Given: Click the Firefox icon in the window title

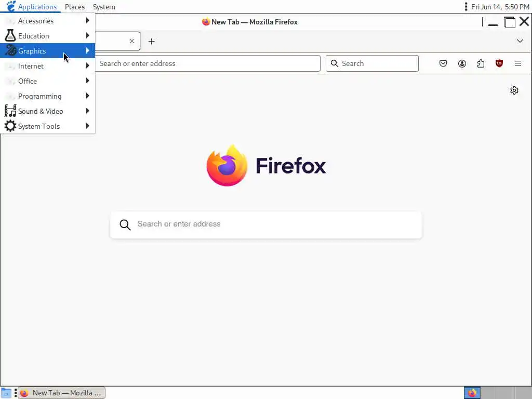Looking at the screenshot, I should coord(206,22).
